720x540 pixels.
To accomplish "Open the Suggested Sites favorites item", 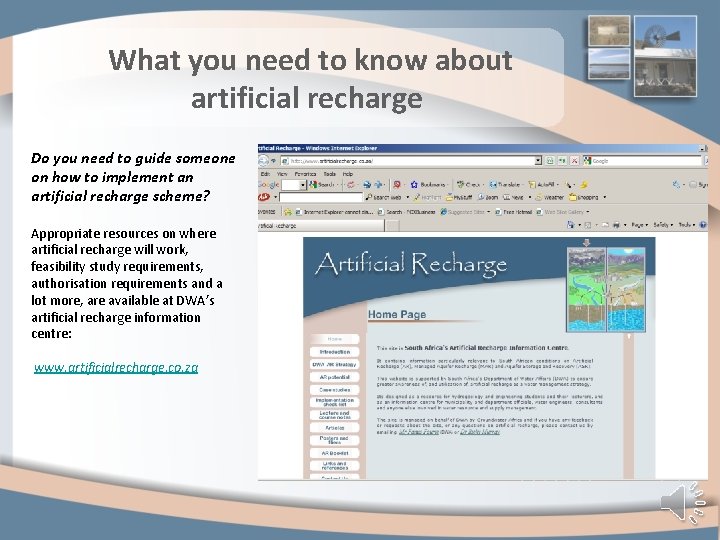I will [465, 212].
